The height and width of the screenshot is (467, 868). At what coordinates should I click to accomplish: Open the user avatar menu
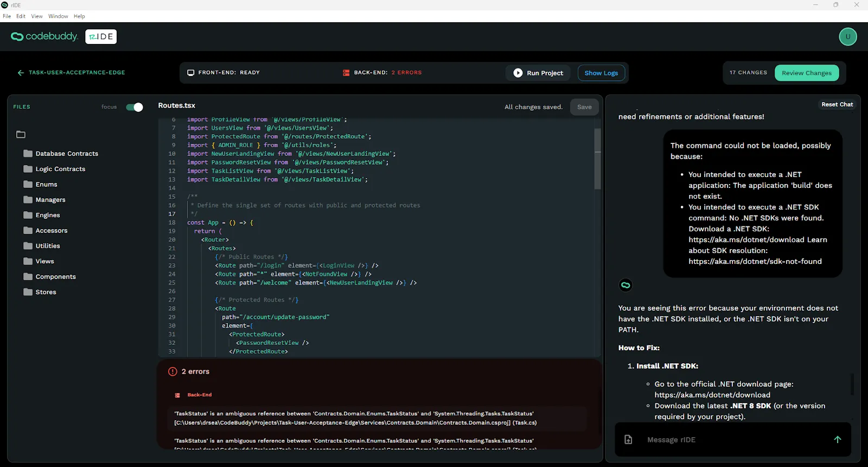pyautogui.click(x=848, y=36)
